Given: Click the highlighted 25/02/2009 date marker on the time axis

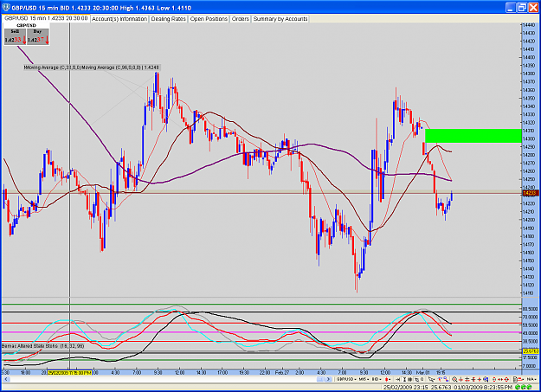Looking at the screenshot, I should tap(70, 373).
